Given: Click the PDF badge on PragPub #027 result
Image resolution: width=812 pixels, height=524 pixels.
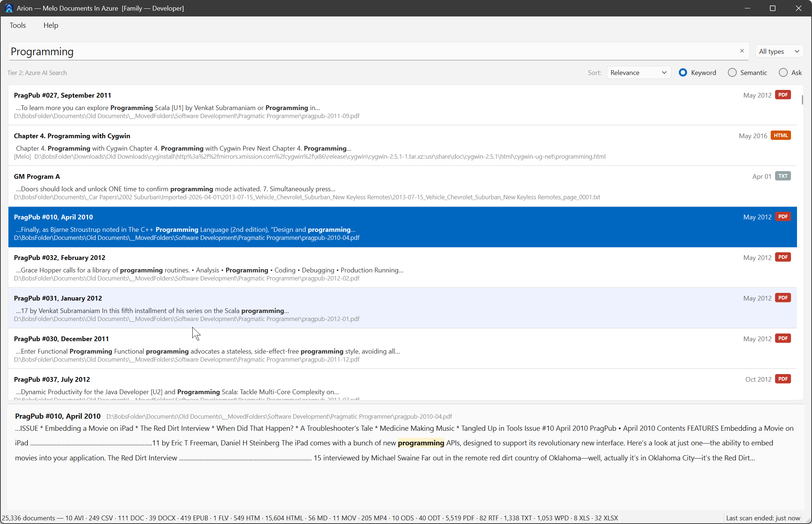Looking at the screenshot, I should tap(783, 95).
